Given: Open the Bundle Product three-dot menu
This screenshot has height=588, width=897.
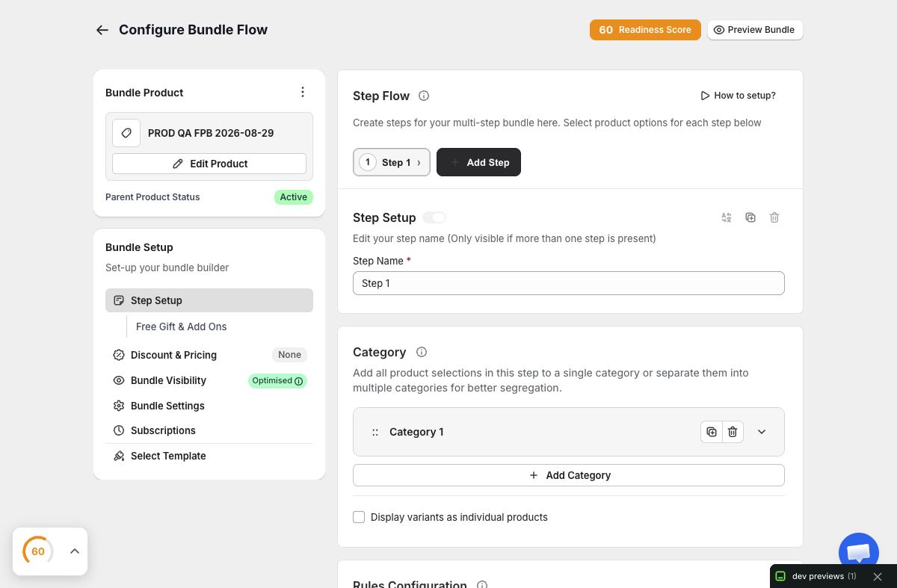Looking at the screenshot, I should tap(303, 92).
